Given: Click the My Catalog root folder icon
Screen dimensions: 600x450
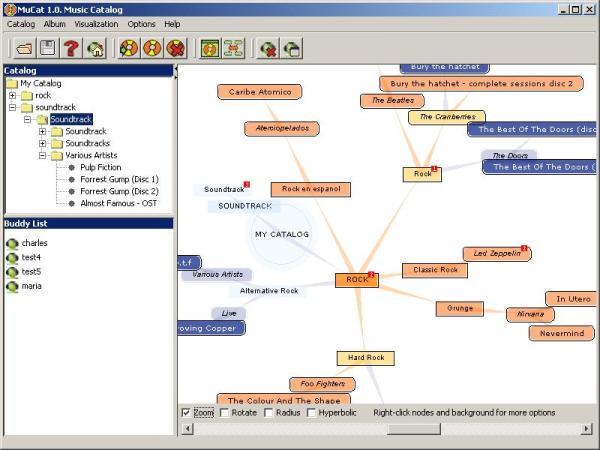Looking at the screenshot, I should click(x=12, y=83).
